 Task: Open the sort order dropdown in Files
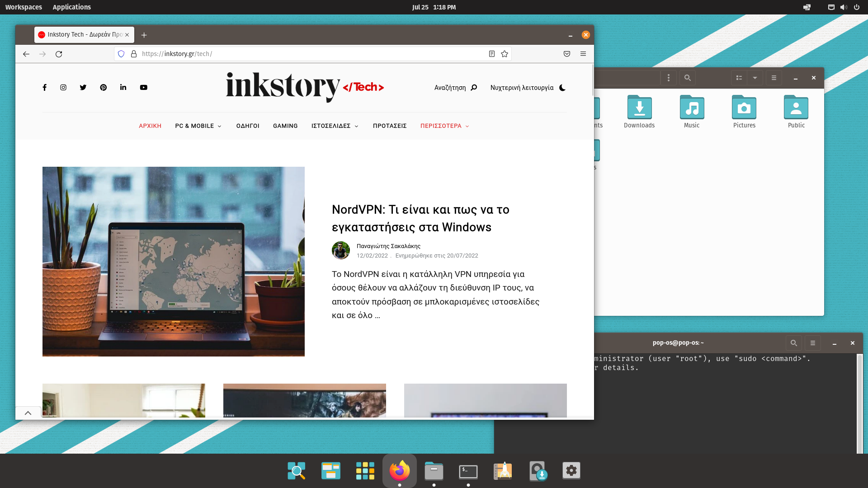coord(755,77)
